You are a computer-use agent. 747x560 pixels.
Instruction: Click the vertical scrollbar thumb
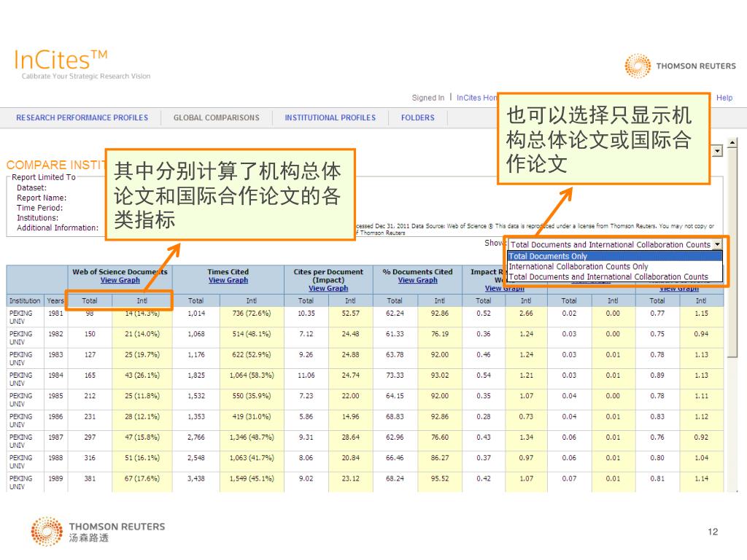732,252
